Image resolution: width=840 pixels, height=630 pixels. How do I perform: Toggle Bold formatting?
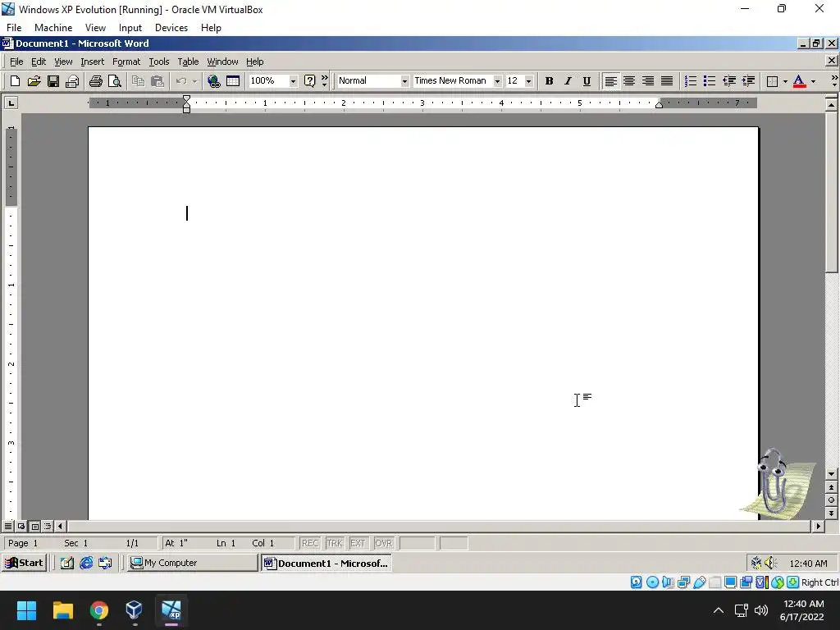click(x=549, y=81)
